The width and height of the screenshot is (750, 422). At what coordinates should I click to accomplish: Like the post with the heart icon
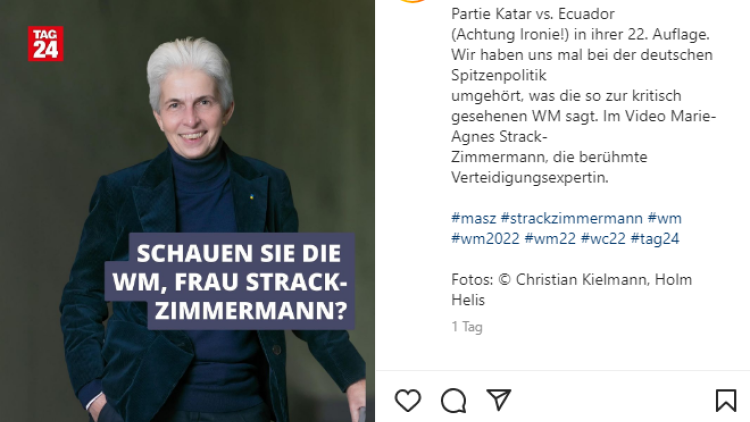(408, 400)
